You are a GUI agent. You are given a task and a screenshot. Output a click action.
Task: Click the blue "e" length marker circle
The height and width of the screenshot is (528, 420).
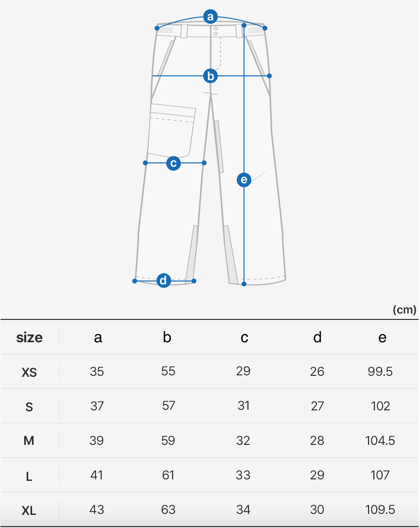[x=244, y=180]
